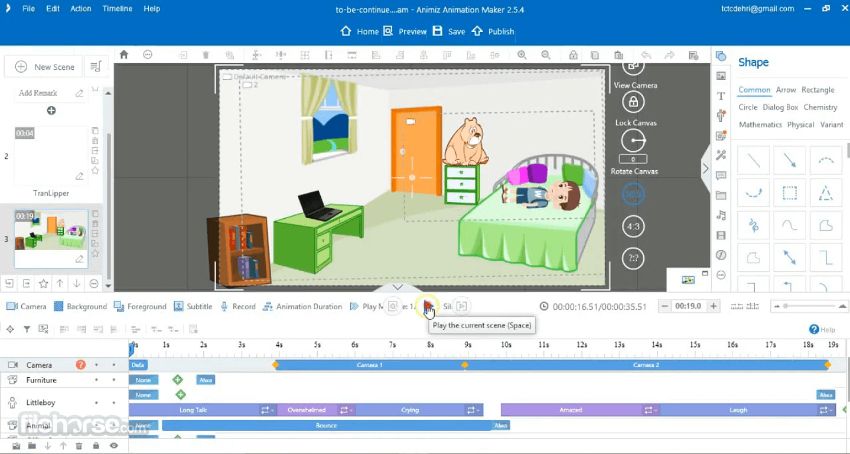Click the home icon above canvas

point(124,55)
